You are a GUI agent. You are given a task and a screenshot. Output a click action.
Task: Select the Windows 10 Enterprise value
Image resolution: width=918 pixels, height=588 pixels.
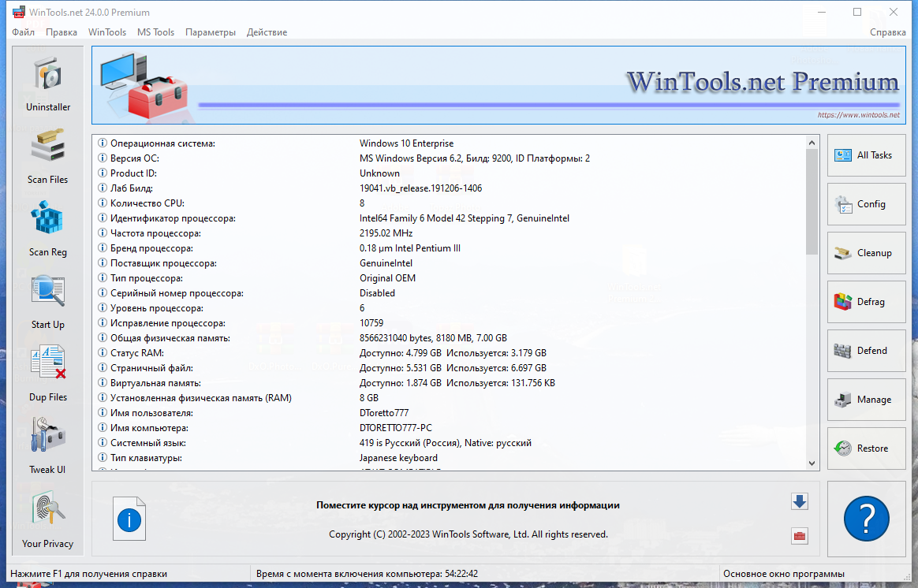(406, 143)
